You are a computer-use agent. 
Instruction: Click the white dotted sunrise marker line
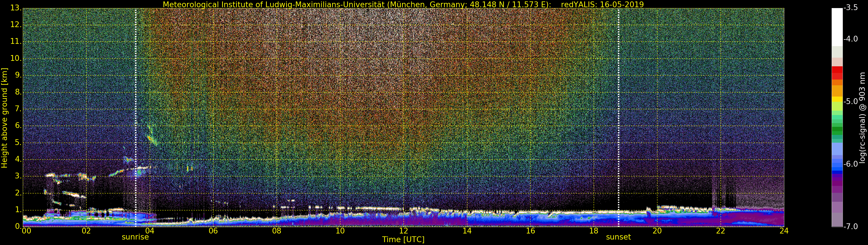[136, 117]
